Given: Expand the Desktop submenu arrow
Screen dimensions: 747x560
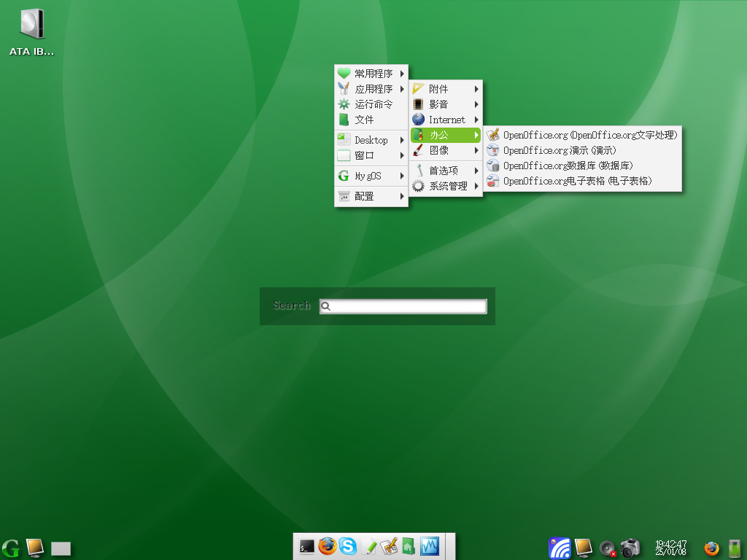Looking at the screenshot, I should [402, 140].
